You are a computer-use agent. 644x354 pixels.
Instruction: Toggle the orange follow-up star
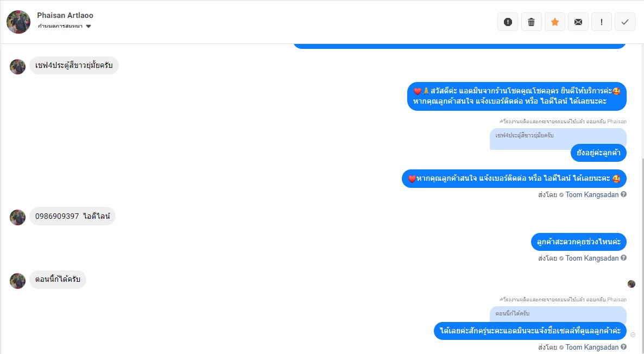(554, 22)
